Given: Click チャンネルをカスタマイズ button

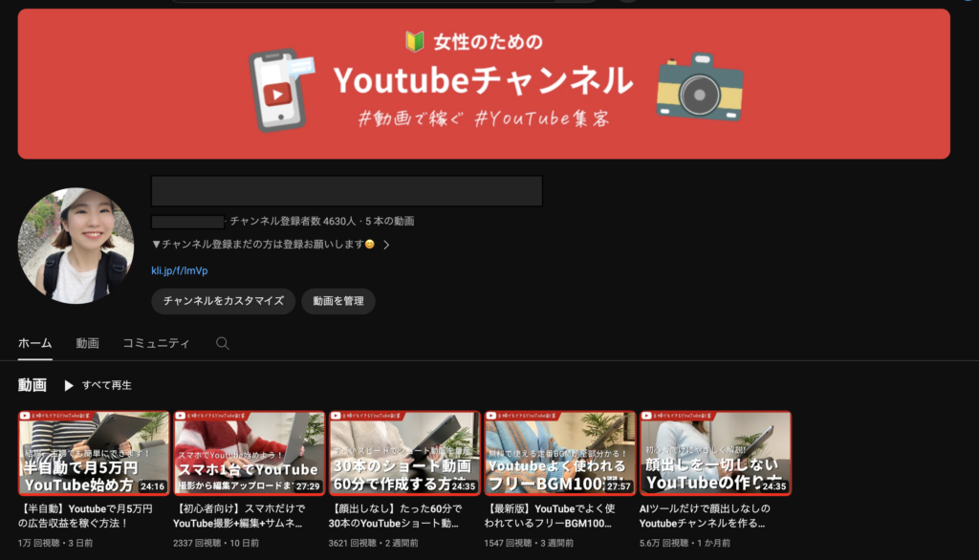Looking at the screenshot, I should (x=224, y=301).
